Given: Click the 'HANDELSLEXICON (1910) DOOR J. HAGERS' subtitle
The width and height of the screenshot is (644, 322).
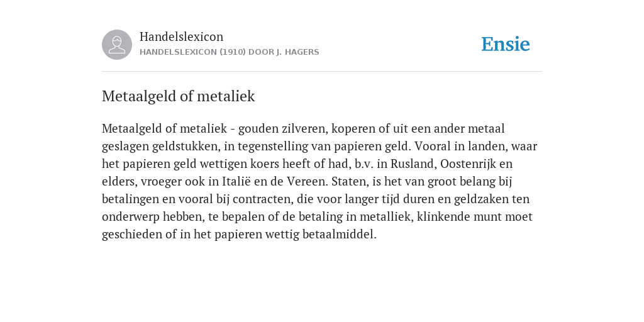Looking at the screenshot, I should (229, 52).
